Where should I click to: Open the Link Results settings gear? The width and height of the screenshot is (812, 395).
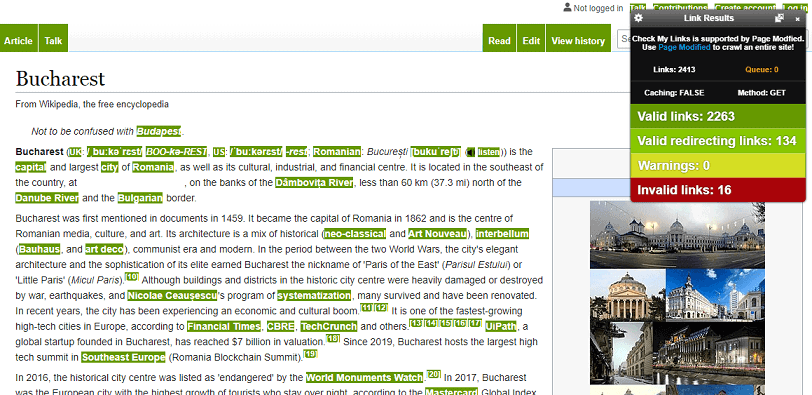point(639,18)
